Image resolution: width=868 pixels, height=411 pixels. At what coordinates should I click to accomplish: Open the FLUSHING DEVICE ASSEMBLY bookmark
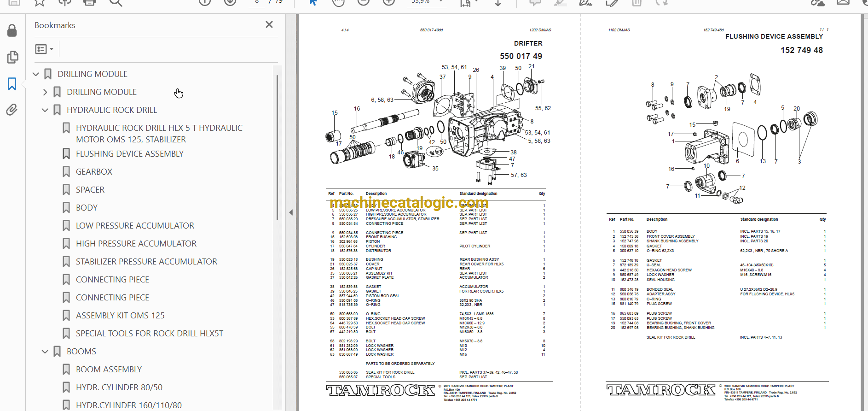click(129, 154)
